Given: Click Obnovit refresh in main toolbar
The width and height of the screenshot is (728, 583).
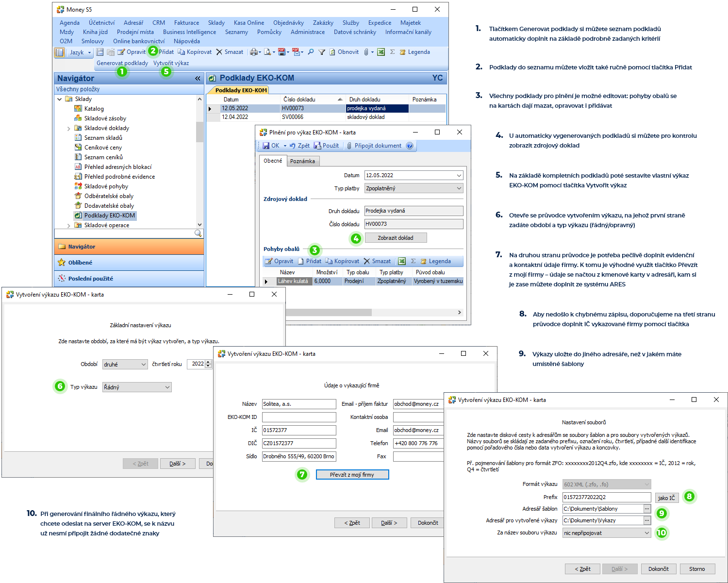Looking at the screenshot, I should click(x=344, y=52).
